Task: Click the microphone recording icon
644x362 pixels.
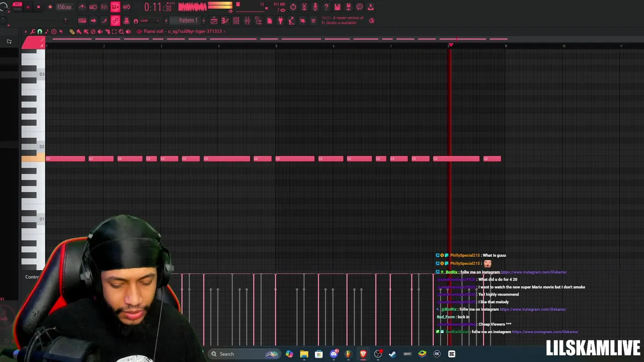Action: 315,7
